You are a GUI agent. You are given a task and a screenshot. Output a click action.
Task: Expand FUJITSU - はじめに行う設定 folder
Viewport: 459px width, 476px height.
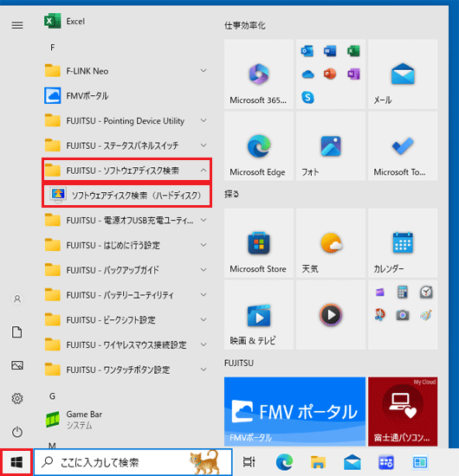[x=126, y=245]
